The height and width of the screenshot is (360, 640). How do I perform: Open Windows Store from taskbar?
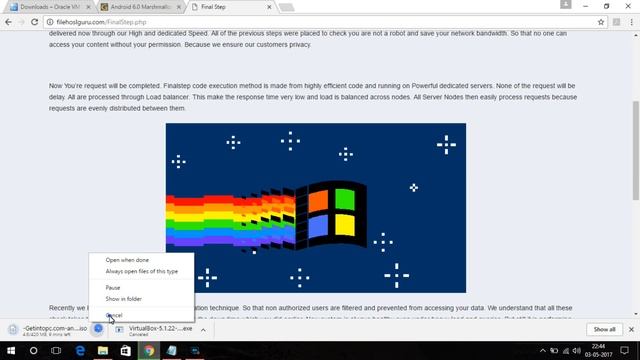coord(125,351)
